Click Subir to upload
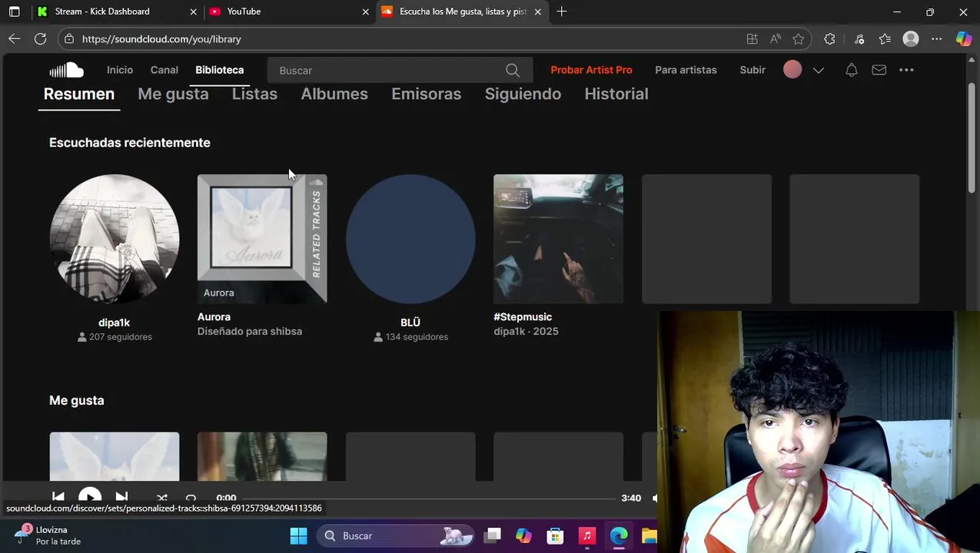 752,70
